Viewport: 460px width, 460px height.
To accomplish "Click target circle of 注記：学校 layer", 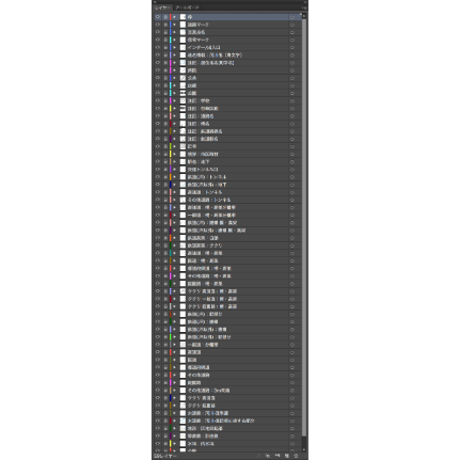I will click(292, 101).
